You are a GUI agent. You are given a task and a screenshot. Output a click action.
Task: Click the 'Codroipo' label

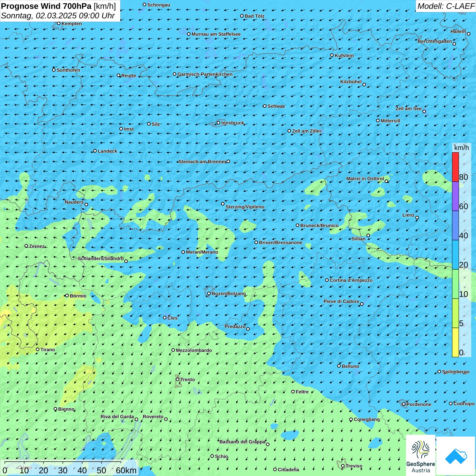click(x=464, y=404)
